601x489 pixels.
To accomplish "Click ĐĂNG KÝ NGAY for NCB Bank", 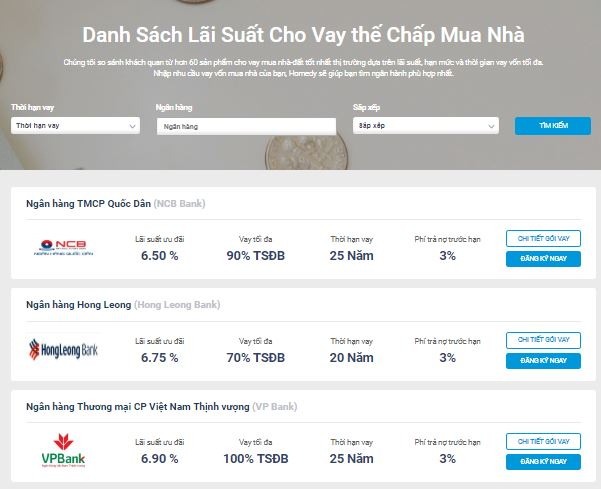I will [543, 258].
